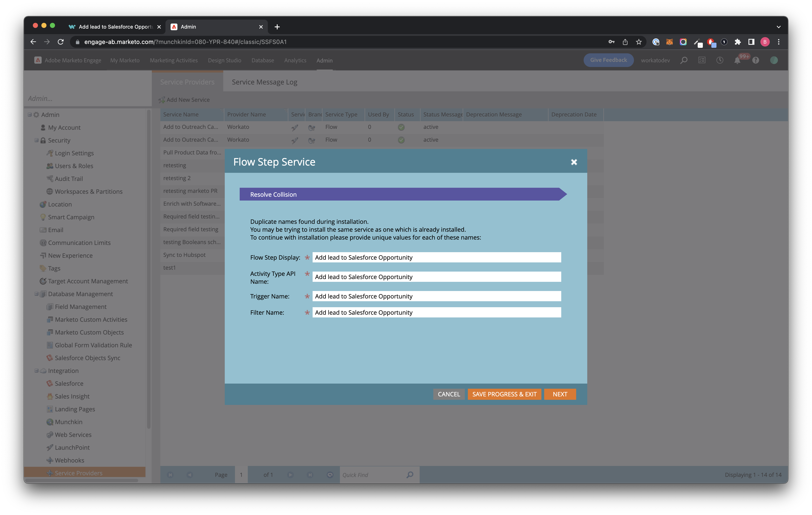
Task: Collapse the Database Management tree node
Action: pos(36,294)
